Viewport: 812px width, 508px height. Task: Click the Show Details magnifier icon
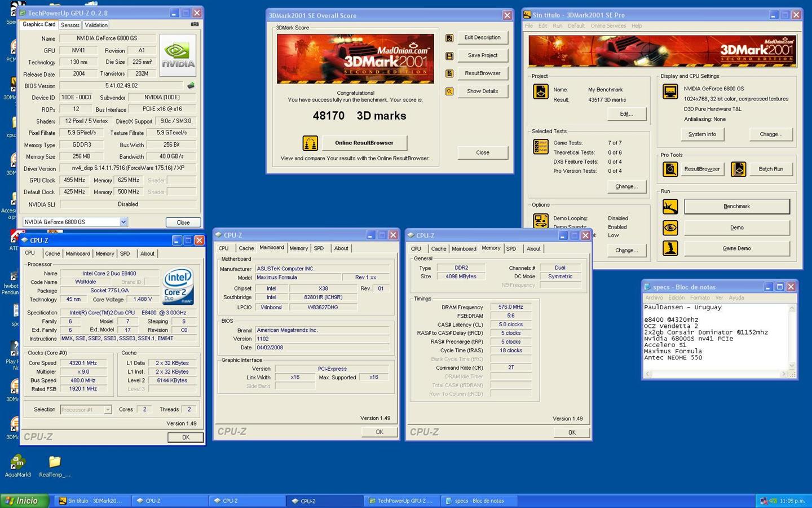pyautogui.click(x=449, y=91)
